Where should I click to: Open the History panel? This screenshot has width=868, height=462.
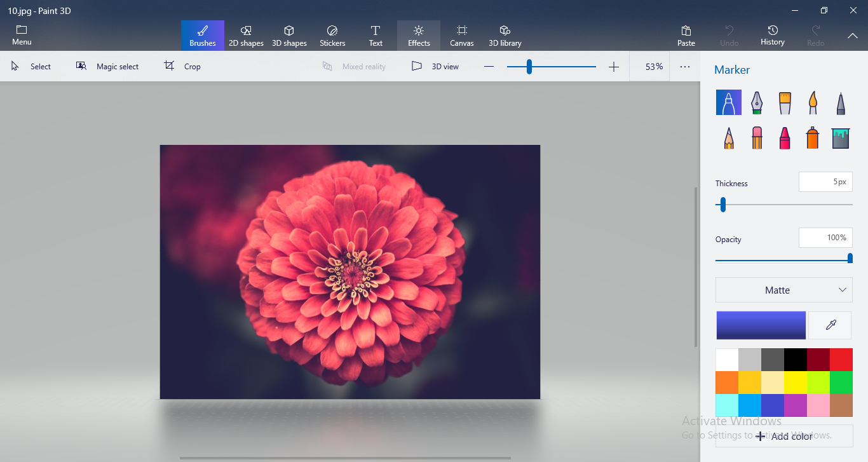pyautogui.click(x=772, y=35)
